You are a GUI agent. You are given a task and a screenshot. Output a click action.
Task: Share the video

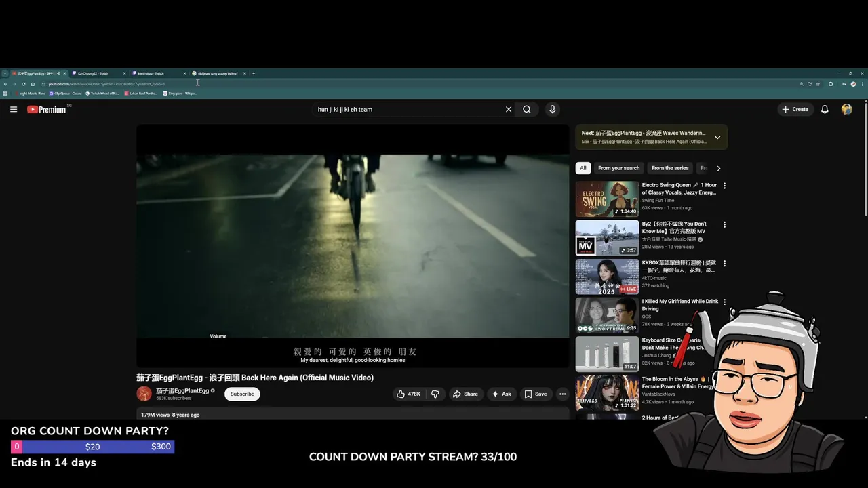(x=465, y=394)
